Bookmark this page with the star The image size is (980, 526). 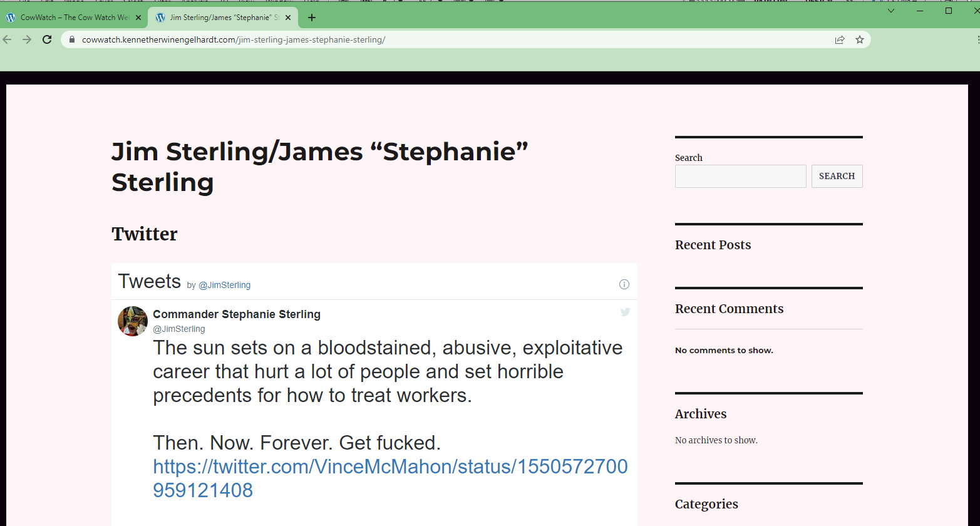pos(860,39)
